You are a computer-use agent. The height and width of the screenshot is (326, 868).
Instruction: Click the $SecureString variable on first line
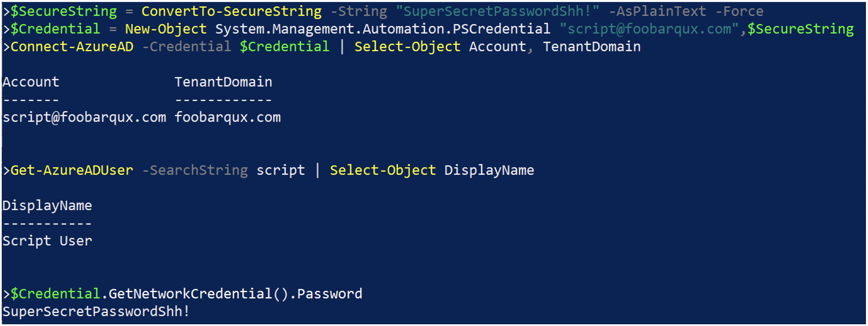[64, 11]
